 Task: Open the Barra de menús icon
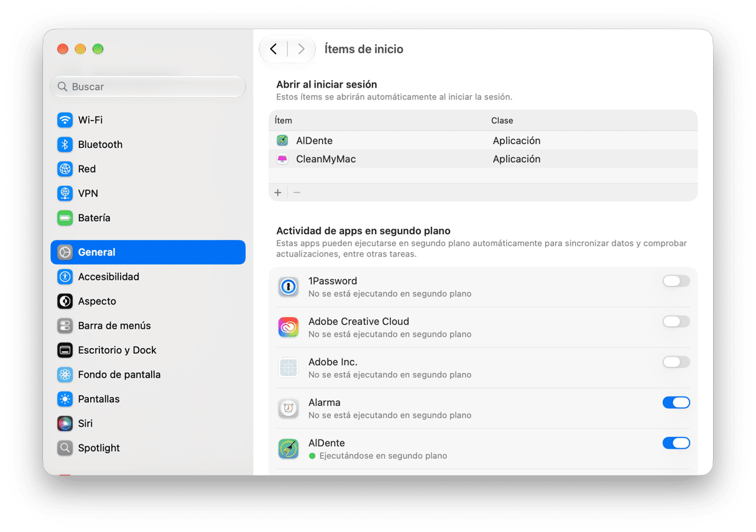(65, 326)
